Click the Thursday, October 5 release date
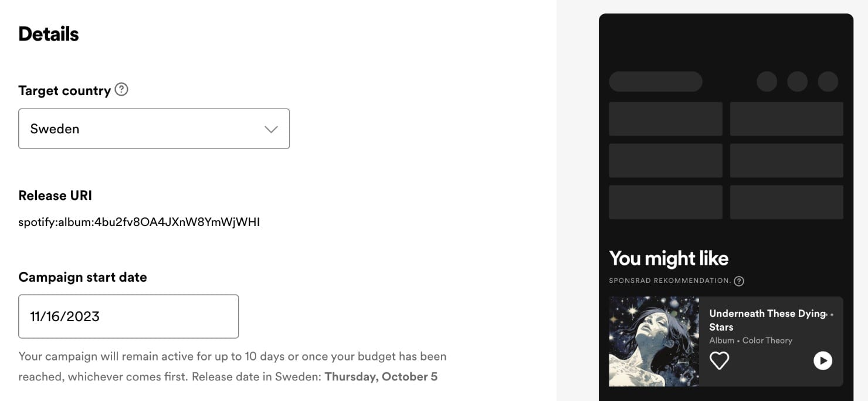Image resolution: width=868 pixels, height=401 pixels. point(381,376)
